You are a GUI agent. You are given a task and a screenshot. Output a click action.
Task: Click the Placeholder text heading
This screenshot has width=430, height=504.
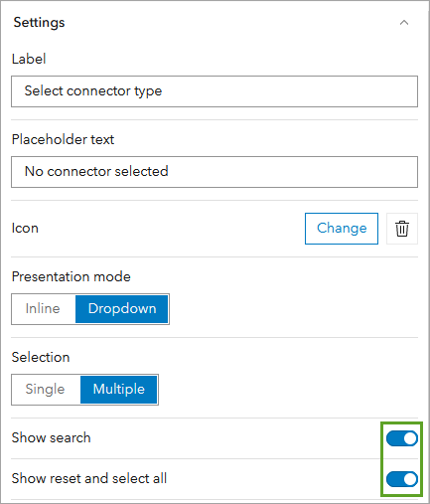click(x=63, y=139)
